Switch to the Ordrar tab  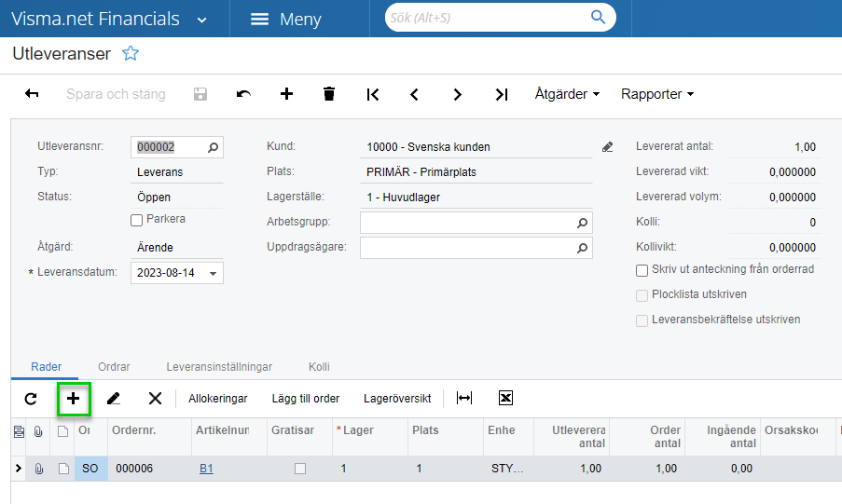pos(114,367)
